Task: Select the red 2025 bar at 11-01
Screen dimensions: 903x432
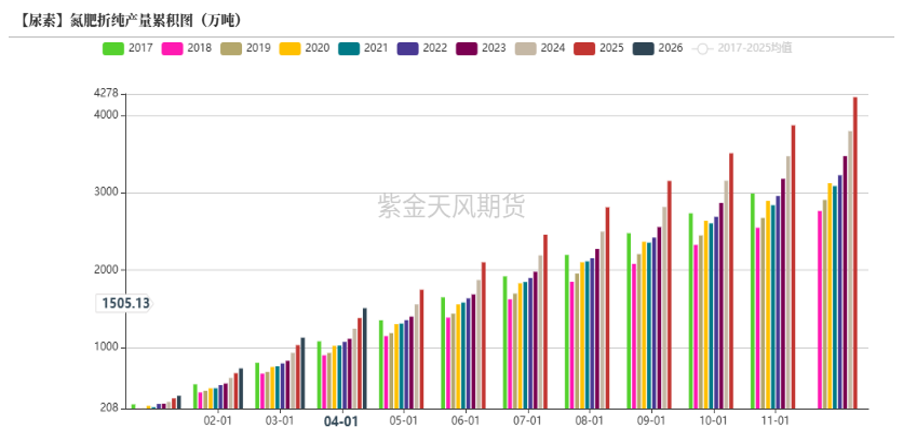Action: tap(793, 267)
